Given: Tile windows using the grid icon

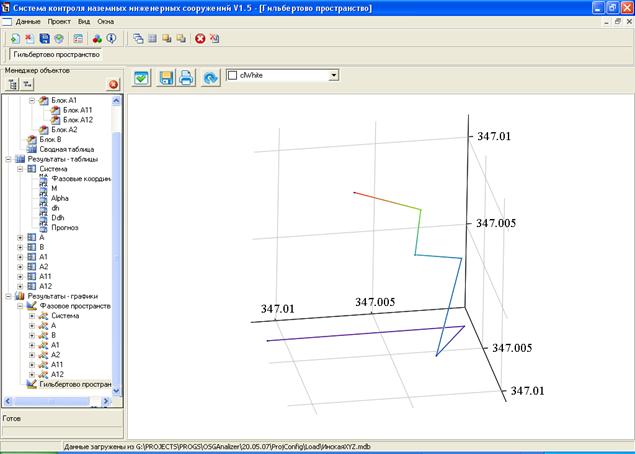Looking at the screenshot, I should click(152, 38).
